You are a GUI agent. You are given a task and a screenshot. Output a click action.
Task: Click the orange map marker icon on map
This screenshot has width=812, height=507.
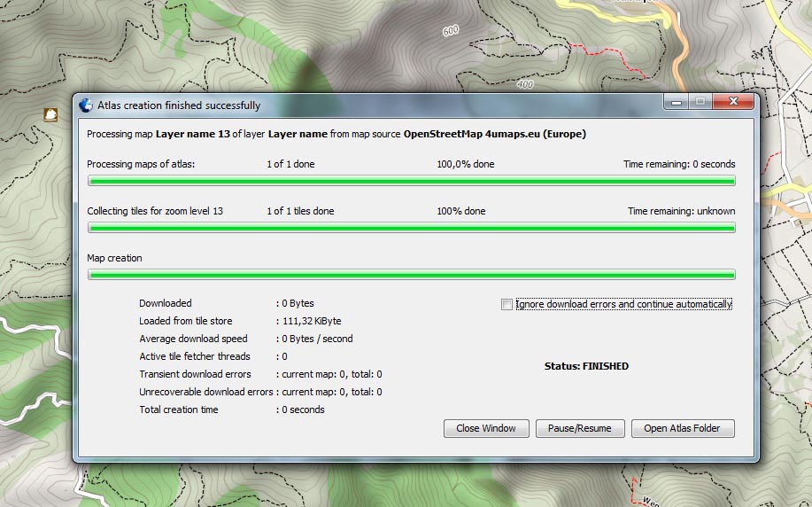click(52, 114)
